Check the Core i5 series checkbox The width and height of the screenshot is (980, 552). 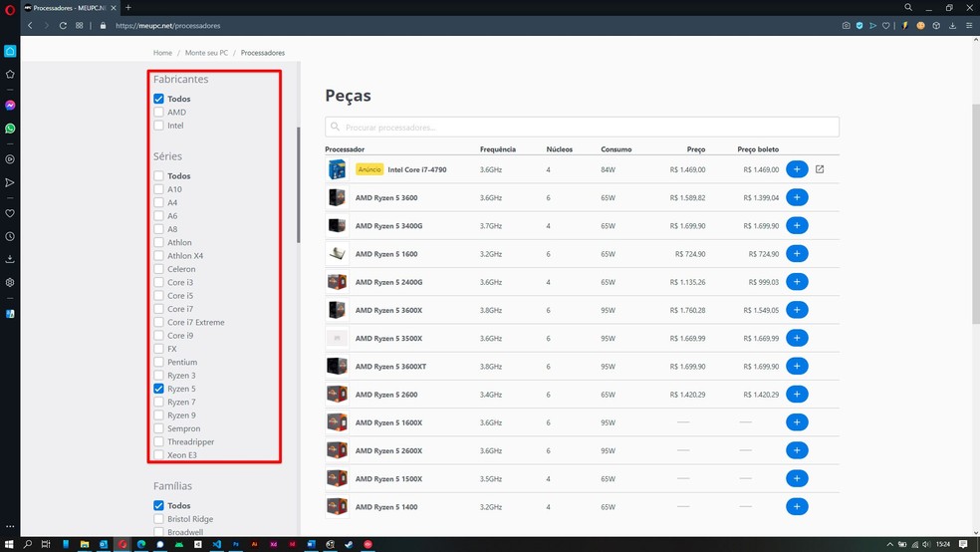tap(158, 296)
